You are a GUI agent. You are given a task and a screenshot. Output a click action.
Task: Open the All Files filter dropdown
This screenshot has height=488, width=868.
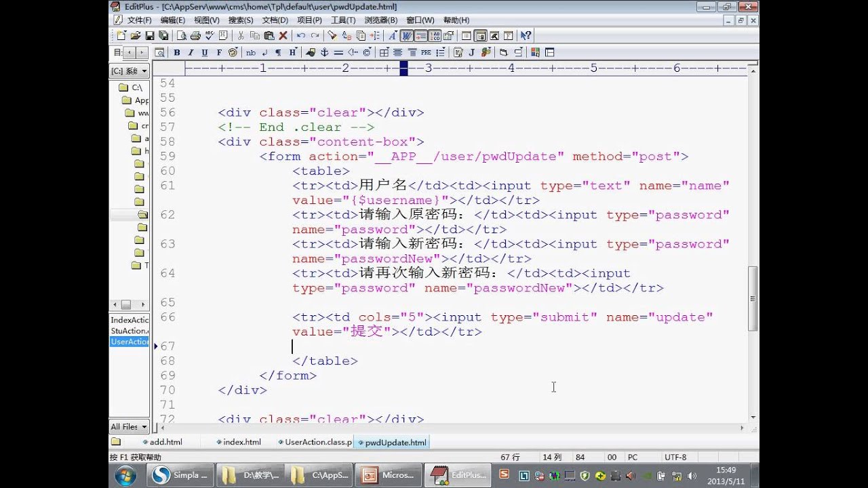click(x=130, y=426)
